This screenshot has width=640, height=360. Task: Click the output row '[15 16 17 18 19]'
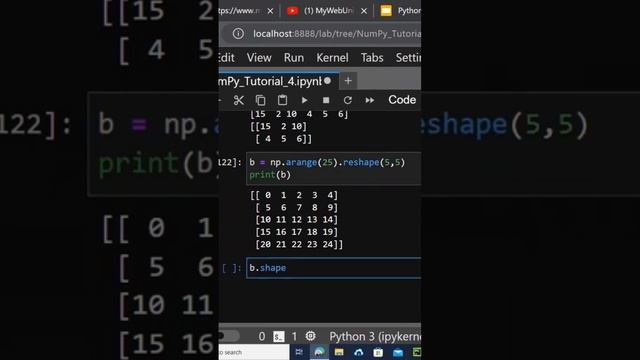(x=297, y=232)
